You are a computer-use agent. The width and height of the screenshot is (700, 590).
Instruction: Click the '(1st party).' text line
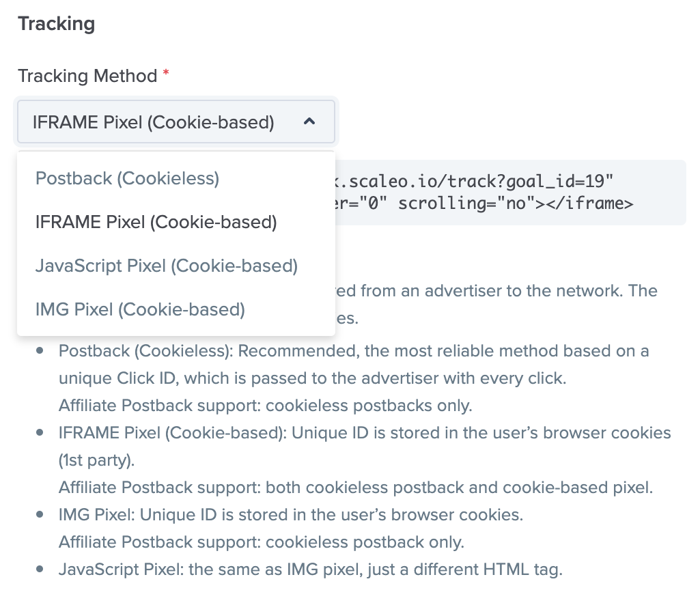coord(96,460)
